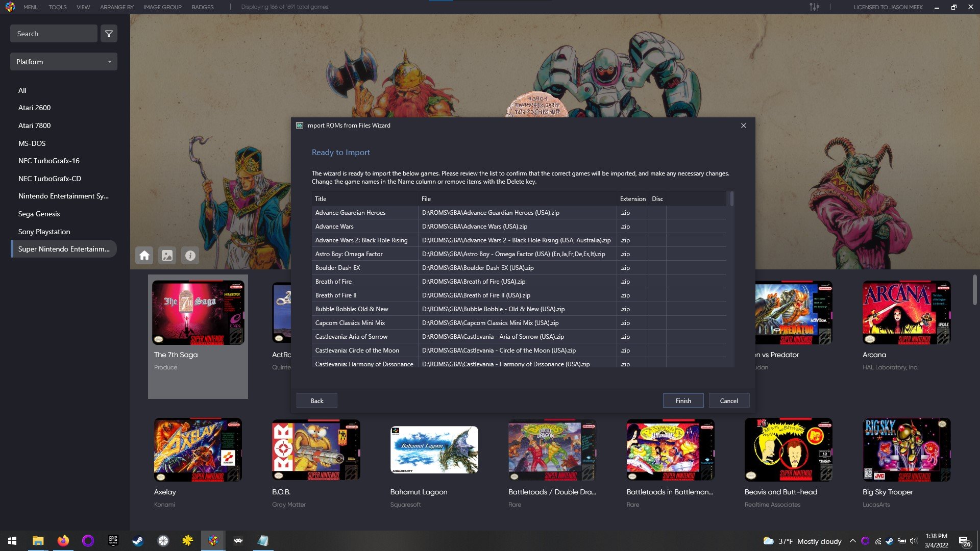Click Back in the import wizard
980x551 pixels.
click(317, 400)
